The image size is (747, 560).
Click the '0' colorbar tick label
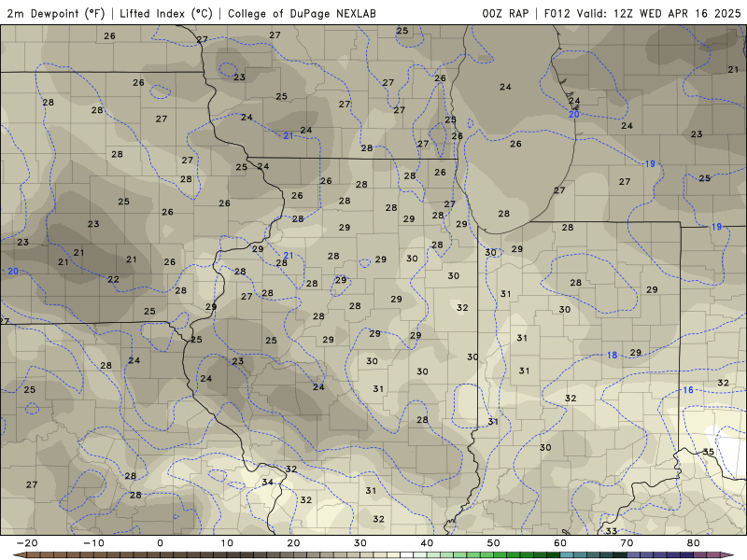click(160, 543)
